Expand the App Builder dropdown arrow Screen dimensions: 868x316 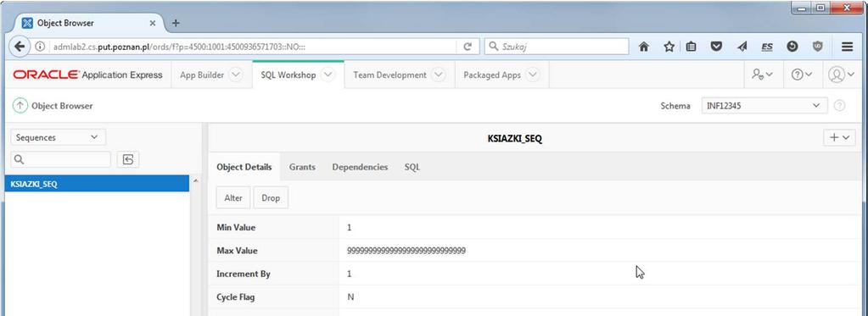tap(235, 75)
